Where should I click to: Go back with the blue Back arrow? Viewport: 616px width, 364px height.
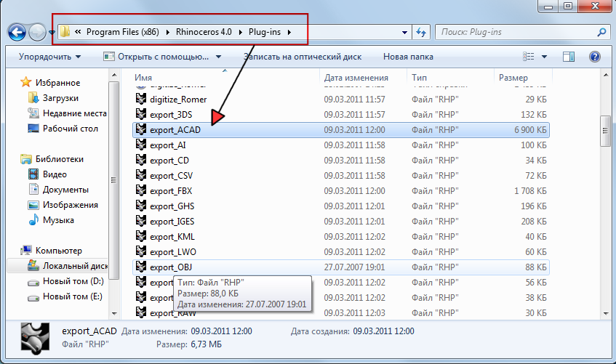click(x=17, y=32)
